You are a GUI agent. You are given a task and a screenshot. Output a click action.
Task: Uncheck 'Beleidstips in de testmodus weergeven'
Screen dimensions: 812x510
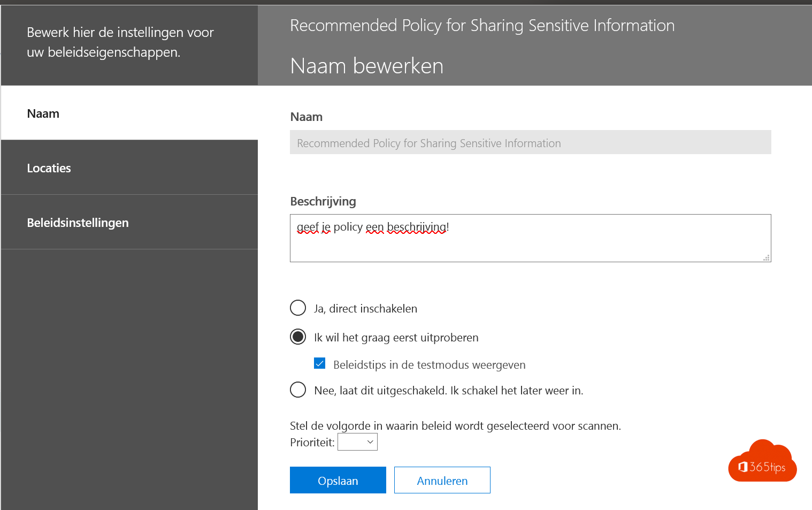tap(320, 363)
